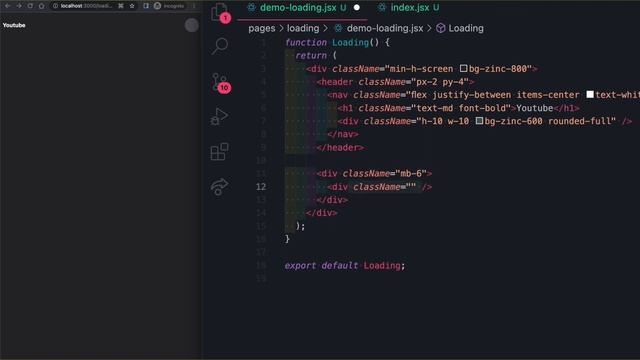The height and width of the screenshot is (360, 640).
Task: Click 'Loading' function name in declaration
Action: (350, 42)
